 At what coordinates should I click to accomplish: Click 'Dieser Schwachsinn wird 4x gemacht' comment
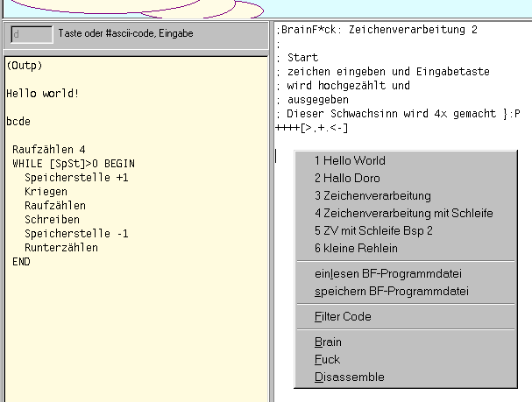tap(392, 113)
